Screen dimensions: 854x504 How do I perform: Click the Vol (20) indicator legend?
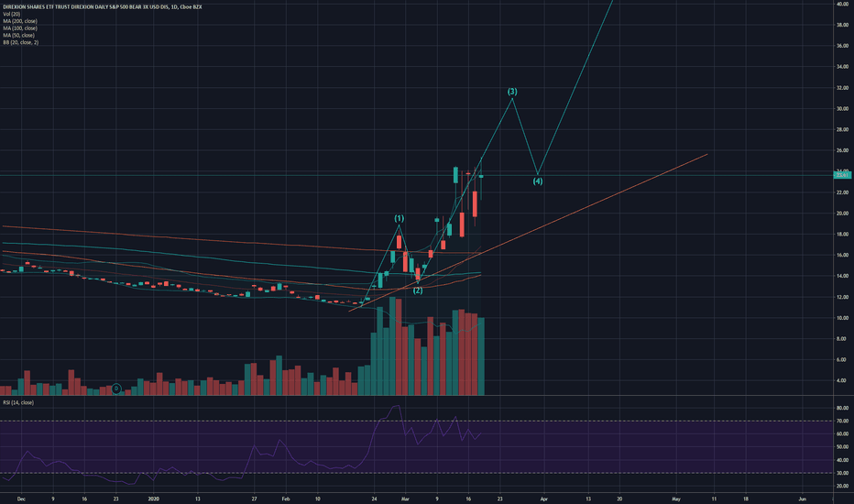coord(11,14)
